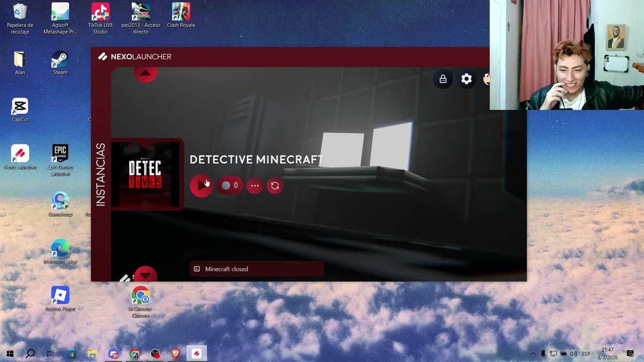Select the Alan folder on desktop

click(x=20, y=63)
